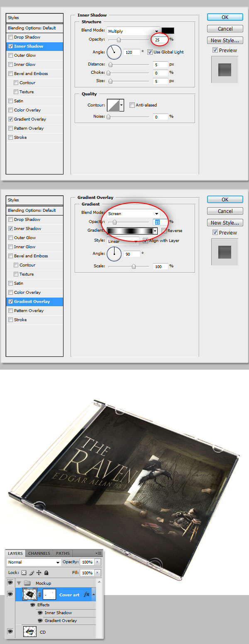This screenshot has width=249, height=644.
Task: Click the fx icon on Cover art layer
Action: pos(87,594)
